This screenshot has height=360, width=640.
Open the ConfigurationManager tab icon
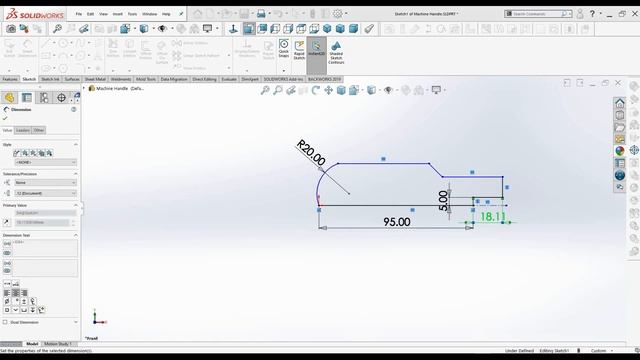click(x=44, y=98)
